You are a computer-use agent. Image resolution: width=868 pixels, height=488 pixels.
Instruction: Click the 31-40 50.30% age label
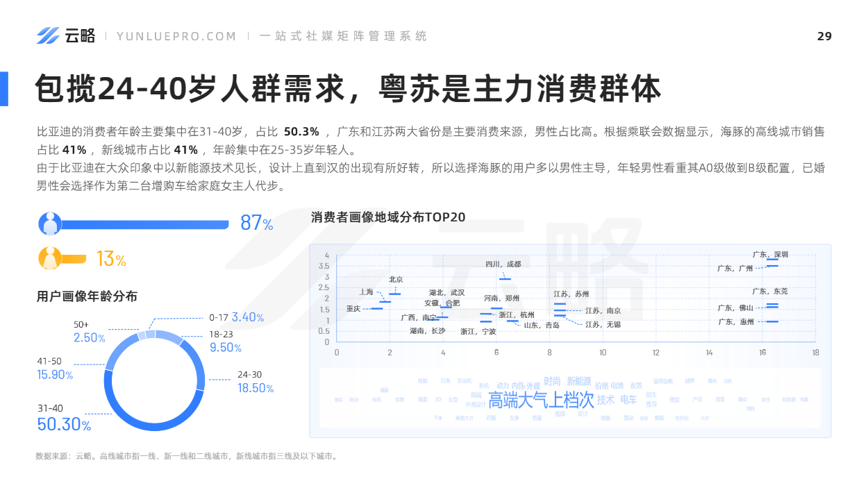(x=64, y=417)
